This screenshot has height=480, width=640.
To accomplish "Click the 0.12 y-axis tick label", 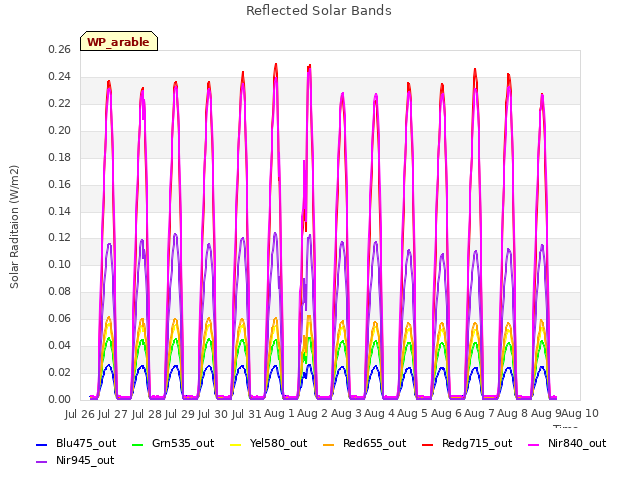I will [60, 238].
